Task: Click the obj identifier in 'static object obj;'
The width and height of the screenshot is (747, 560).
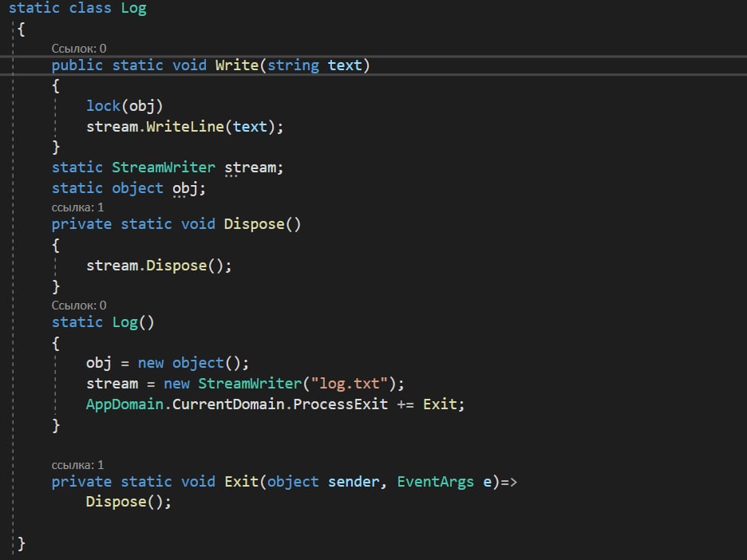Action: (185, 188)
